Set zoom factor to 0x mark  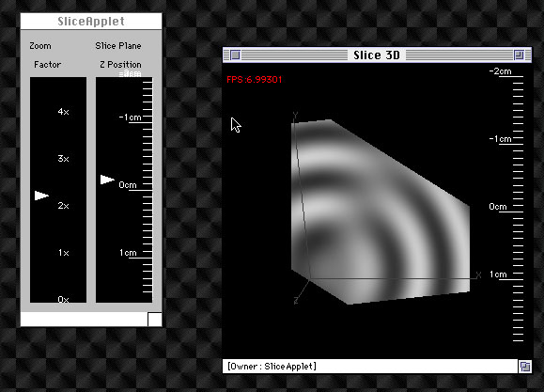tap(64, 299)
